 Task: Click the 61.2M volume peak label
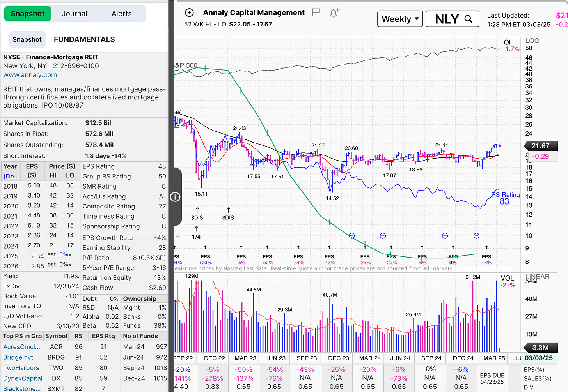(473, 277)
